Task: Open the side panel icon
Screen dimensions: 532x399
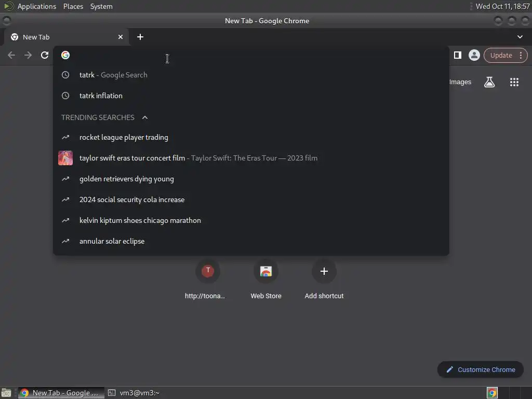Action: pos(457,55)
